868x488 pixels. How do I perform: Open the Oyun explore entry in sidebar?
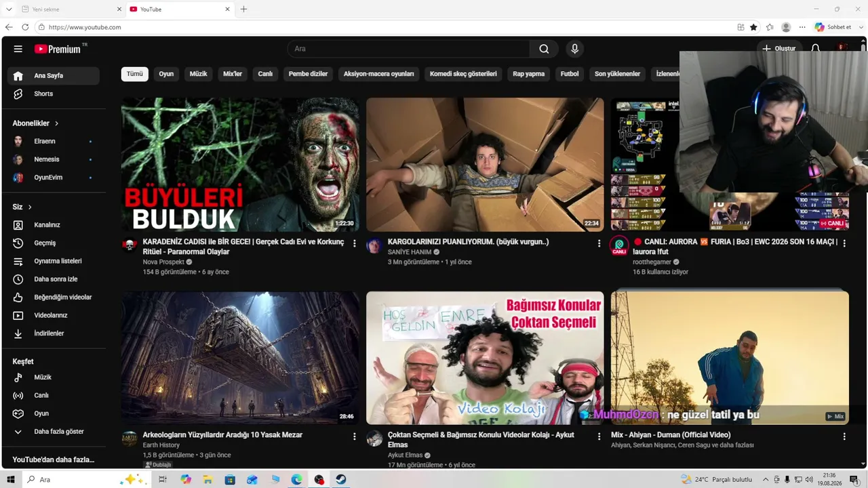click(x=54, y=413)
